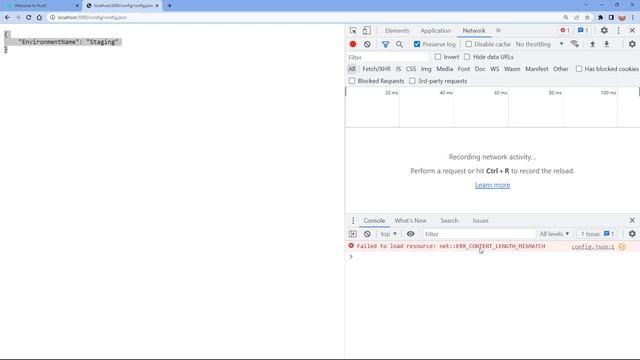The image size is (640, 360).
Task: Open network search magnifier icon
Action: 399,44
